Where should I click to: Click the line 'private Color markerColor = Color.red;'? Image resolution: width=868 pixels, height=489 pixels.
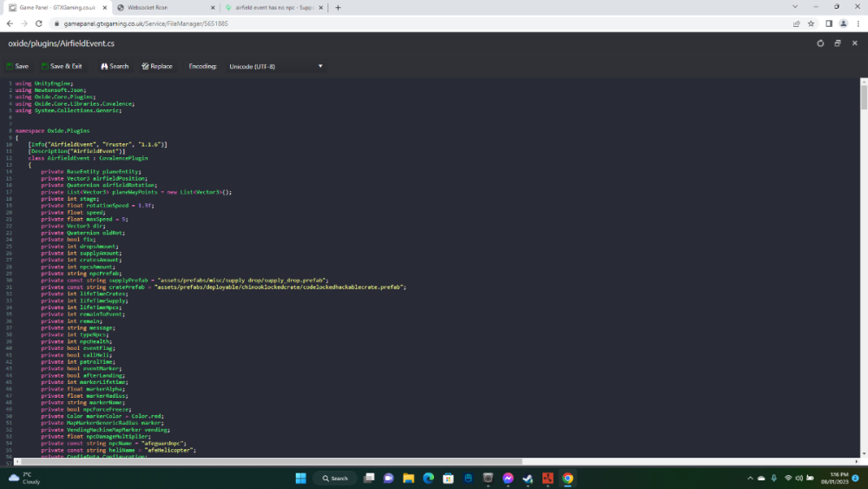(102, 416)
